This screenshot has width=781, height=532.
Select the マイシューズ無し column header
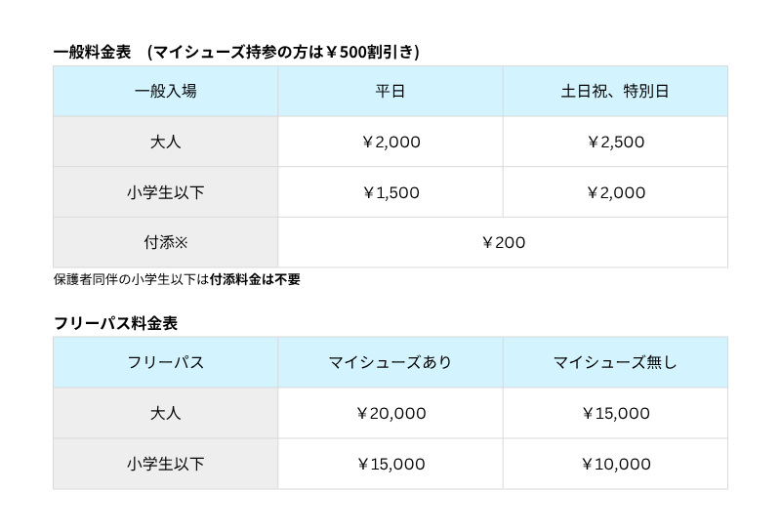(x=615, y=362)
